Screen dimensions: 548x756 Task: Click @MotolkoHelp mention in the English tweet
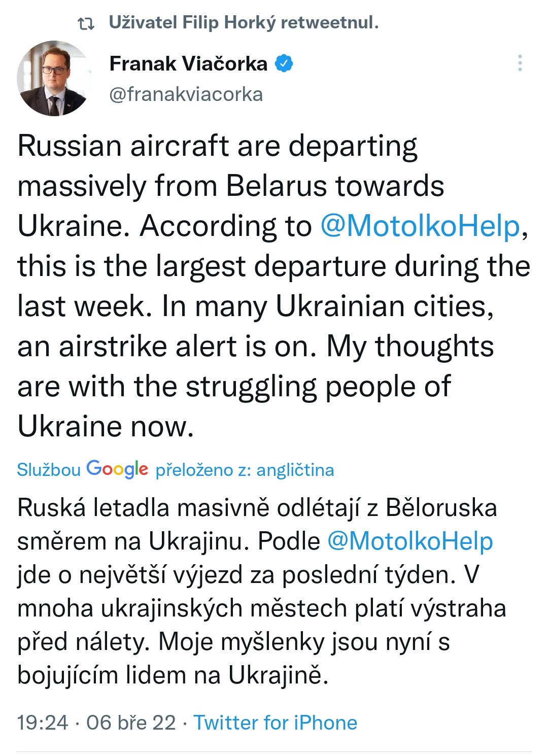420,226
